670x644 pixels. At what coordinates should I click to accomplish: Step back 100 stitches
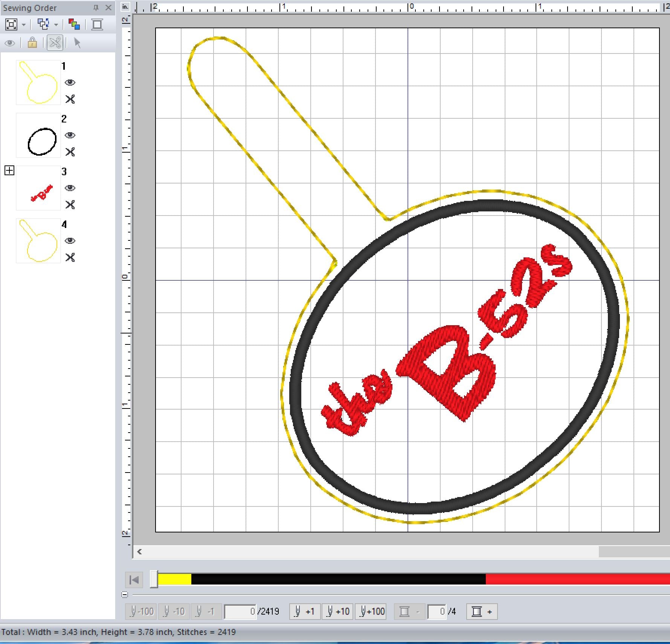click(x=141, y=611)
